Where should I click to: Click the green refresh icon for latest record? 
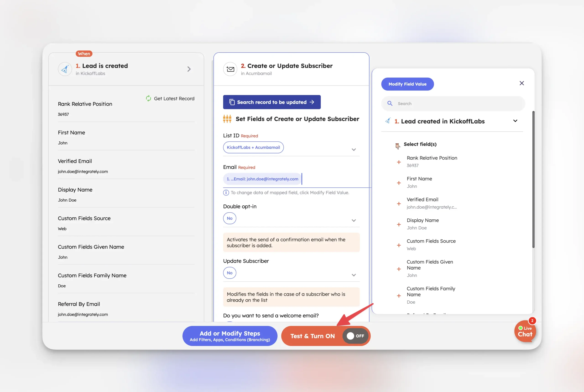click(149, 99)
